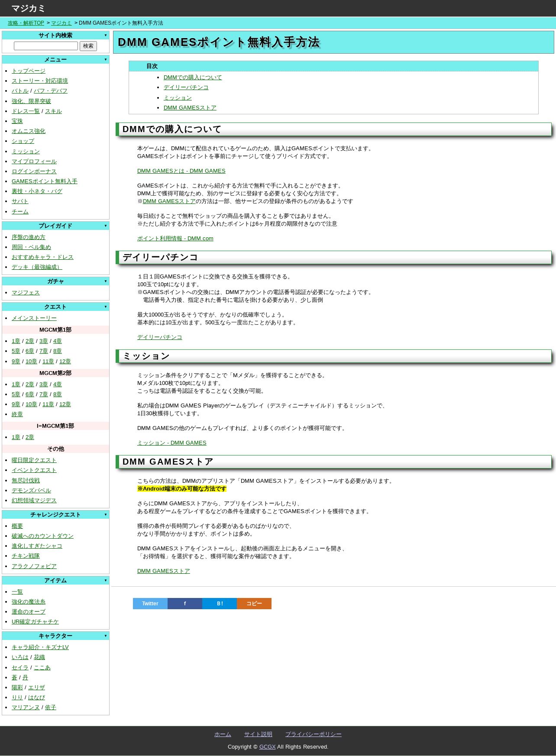
Task: Open the マジフェス gacha link
Action: pos(26,293)
